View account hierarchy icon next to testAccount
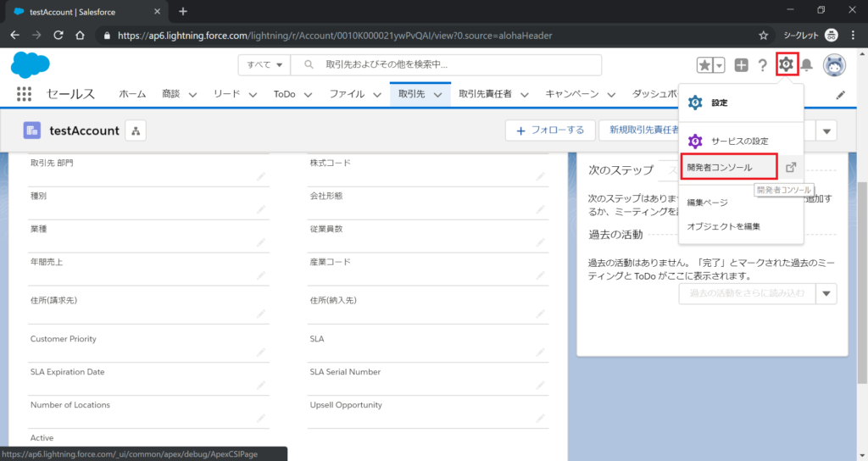The height and width of the screenshot is (461, 868). click(x=136, y=130)
